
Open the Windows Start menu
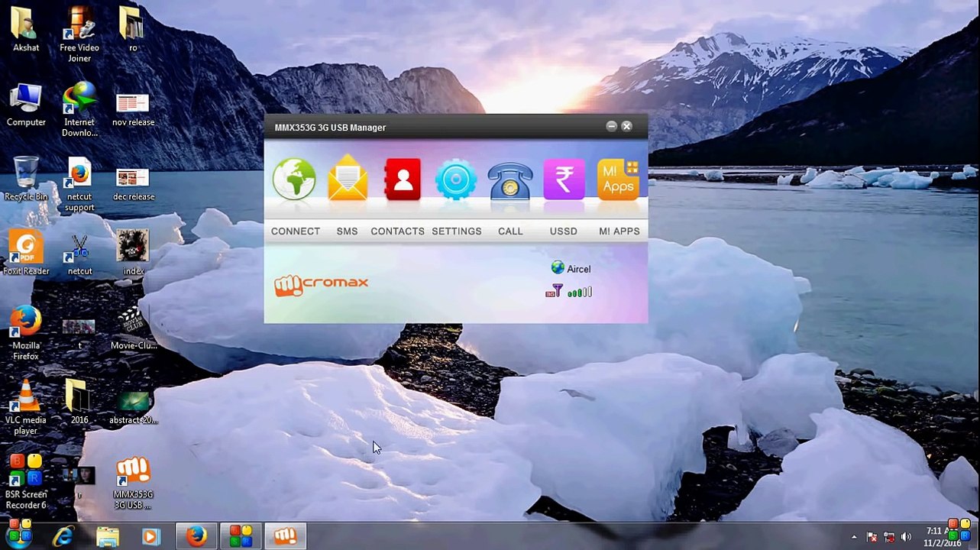[20, 535]
